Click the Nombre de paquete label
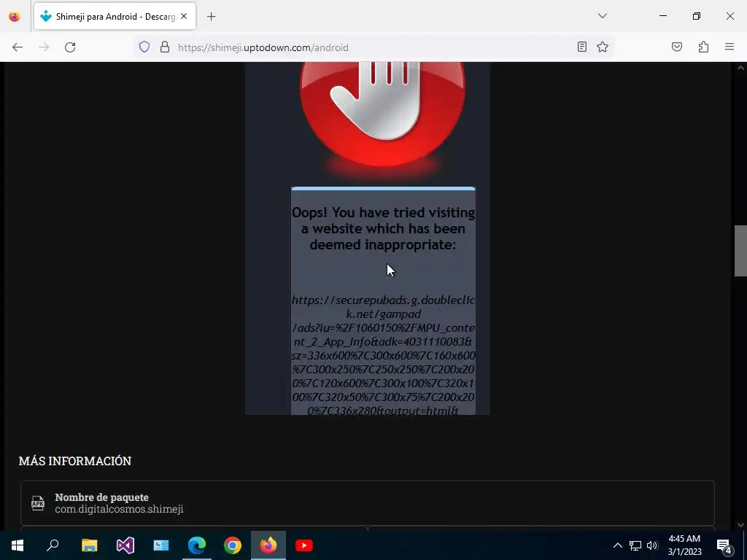 102,497
